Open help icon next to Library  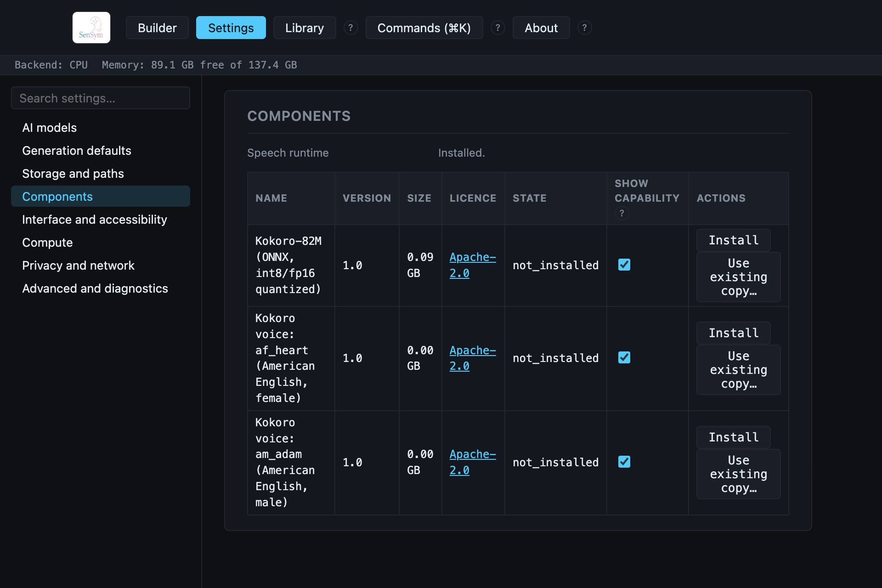(x=351, y=28)
